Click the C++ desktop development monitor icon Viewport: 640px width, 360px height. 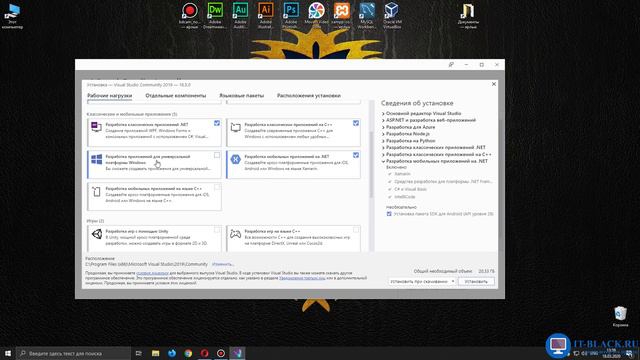235,127
